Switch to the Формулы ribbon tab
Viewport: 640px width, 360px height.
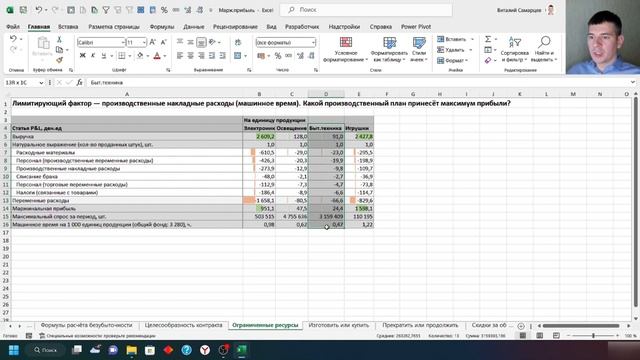(x=162, y=27)
